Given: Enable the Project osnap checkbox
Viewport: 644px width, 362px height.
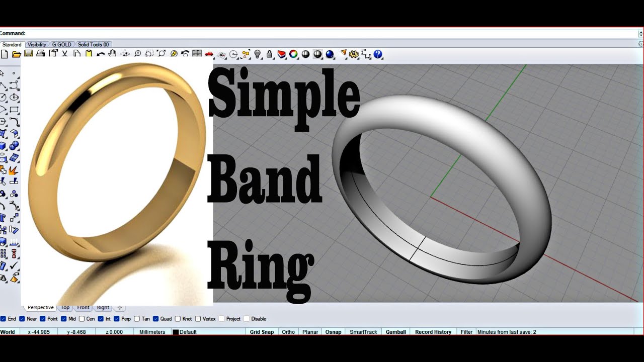Looking at the screenshot, I should pyautogui.click(x=221, y=319).
